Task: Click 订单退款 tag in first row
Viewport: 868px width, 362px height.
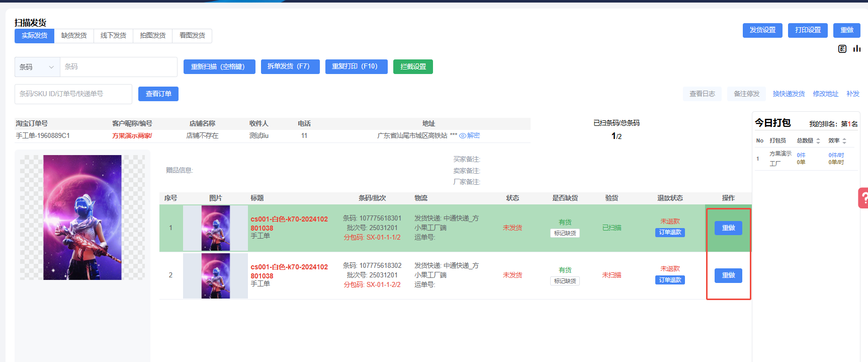Action: tap(670, 233)
